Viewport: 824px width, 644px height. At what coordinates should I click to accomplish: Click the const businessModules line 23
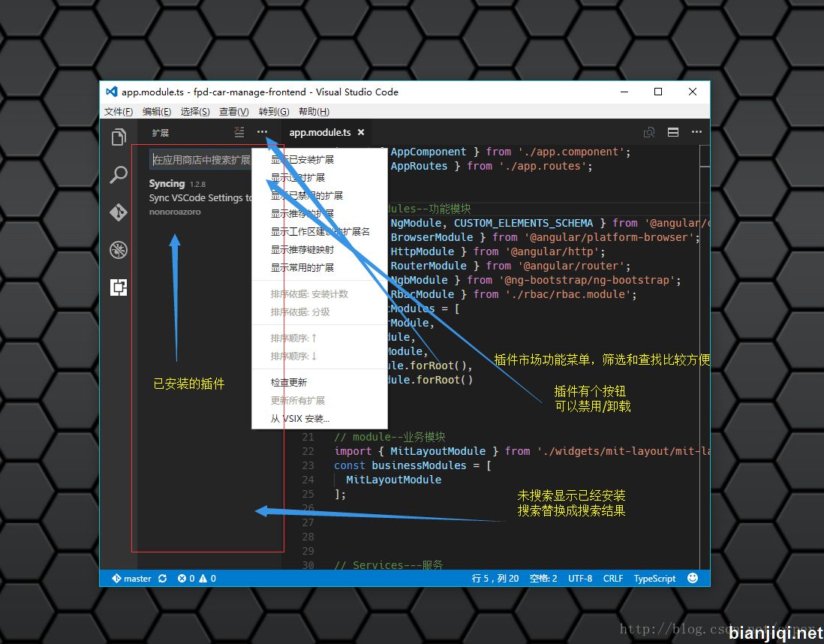coord(413,465)
